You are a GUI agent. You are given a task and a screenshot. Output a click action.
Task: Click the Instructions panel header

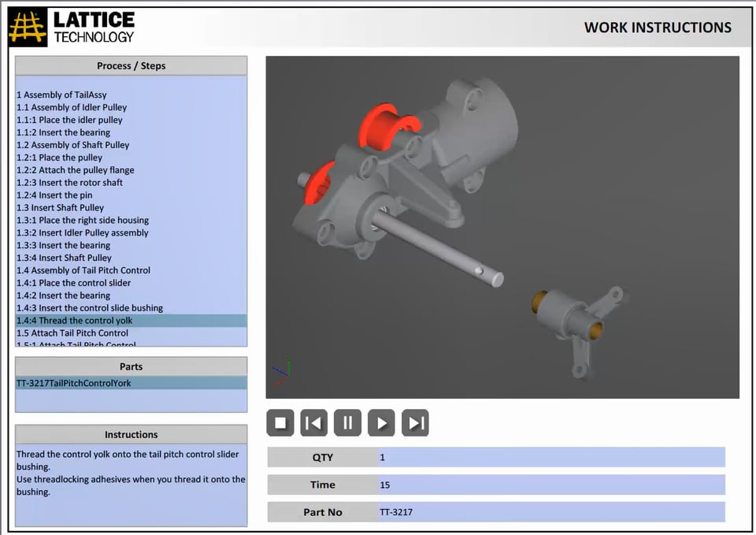pyautogui.click(x=131, y=434)
